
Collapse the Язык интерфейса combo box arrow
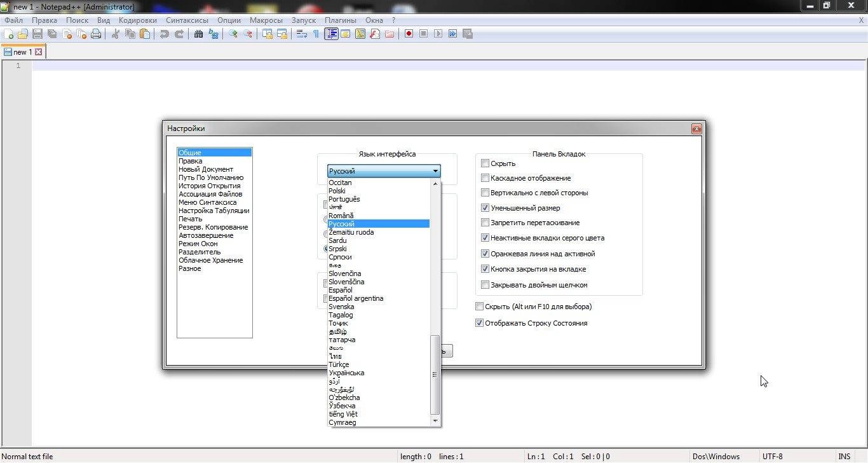pyautogui.click(x=435, y=171)
